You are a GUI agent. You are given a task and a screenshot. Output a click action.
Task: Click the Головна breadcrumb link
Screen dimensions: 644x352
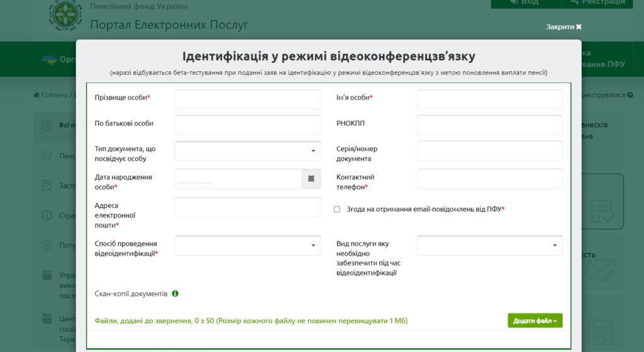coord(54,95)
